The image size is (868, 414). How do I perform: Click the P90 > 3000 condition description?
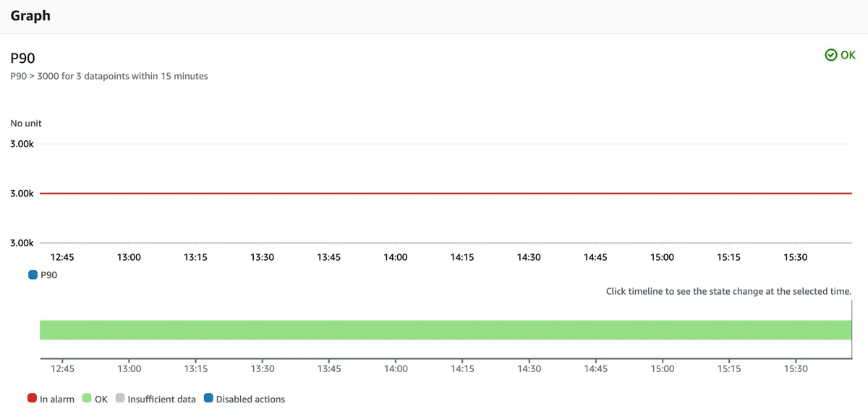(x=109, y=76)
